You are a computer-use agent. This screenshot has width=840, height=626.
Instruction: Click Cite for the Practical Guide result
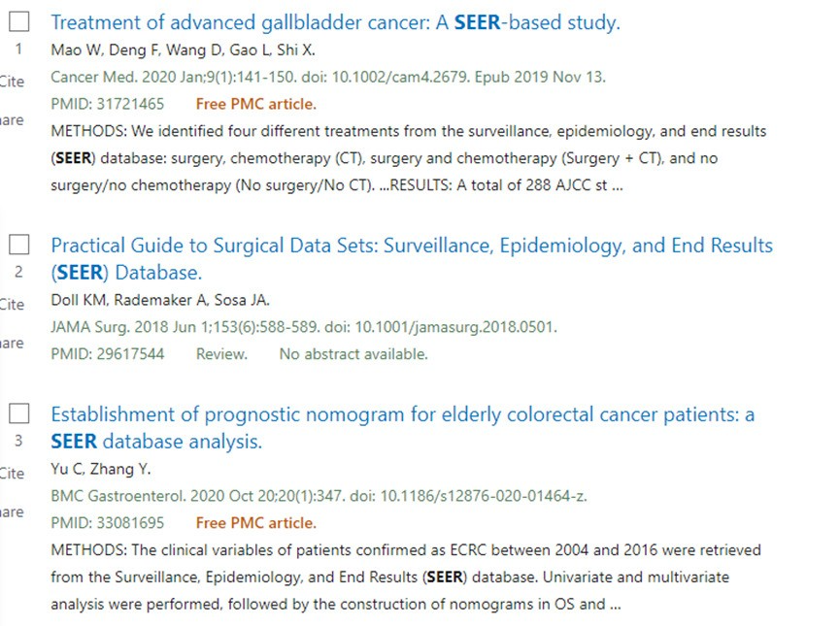click(12, 305)
